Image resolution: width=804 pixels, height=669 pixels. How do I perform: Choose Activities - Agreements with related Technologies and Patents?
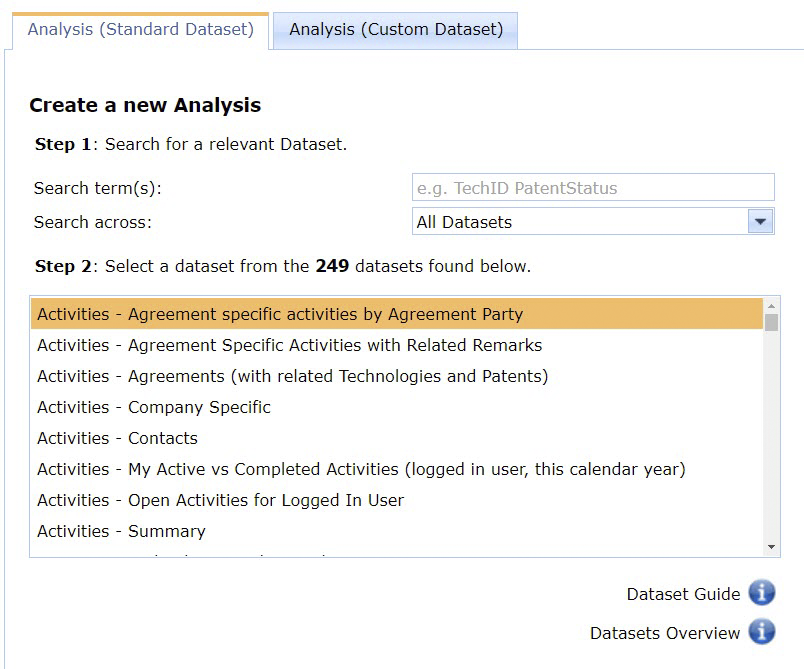pos(292,376)
